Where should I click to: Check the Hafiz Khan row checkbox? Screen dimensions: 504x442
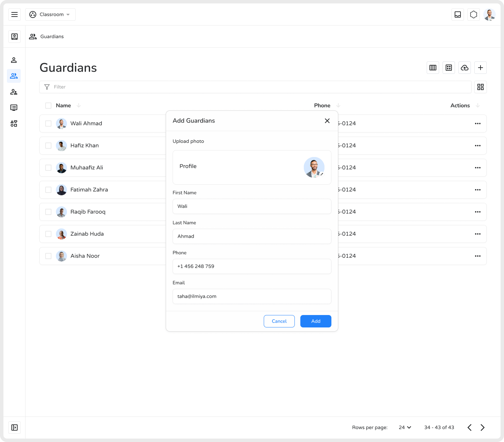(48, 146)
